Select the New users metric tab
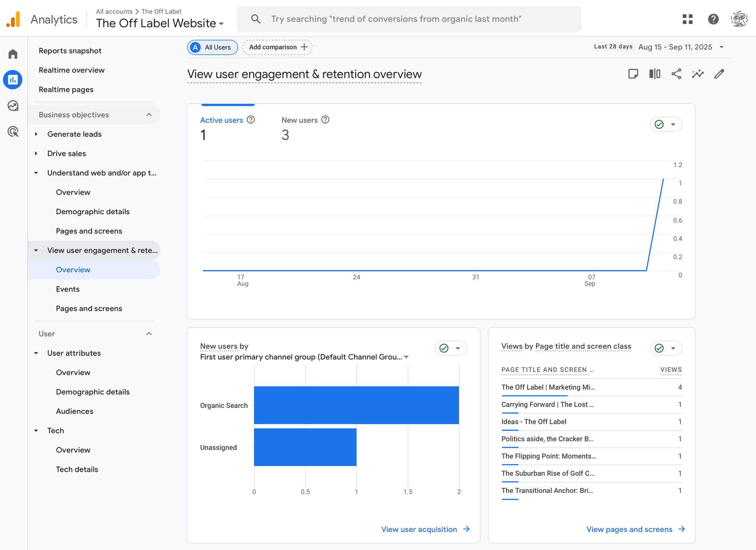The image size is (756, 550). [x=305, y=128]
